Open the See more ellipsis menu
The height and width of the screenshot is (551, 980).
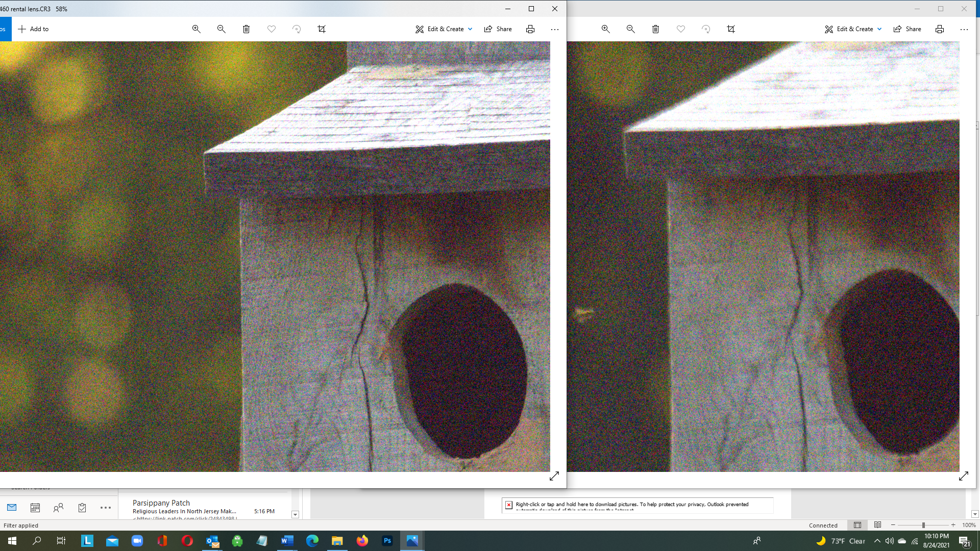click(x=554, y=29)
